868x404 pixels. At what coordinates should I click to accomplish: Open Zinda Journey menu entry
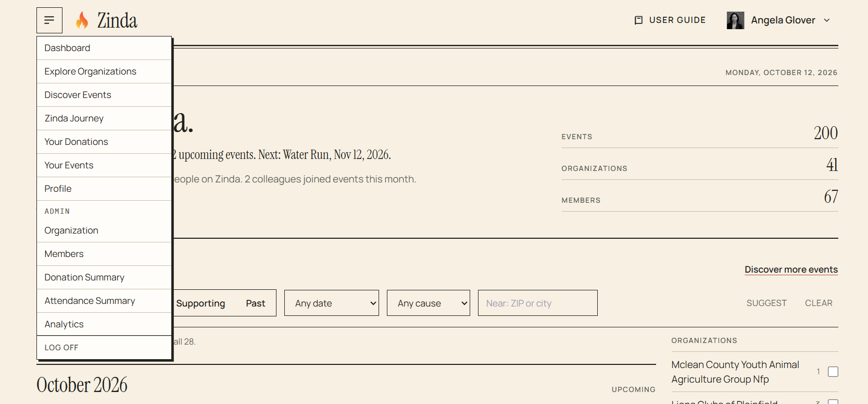104,118
